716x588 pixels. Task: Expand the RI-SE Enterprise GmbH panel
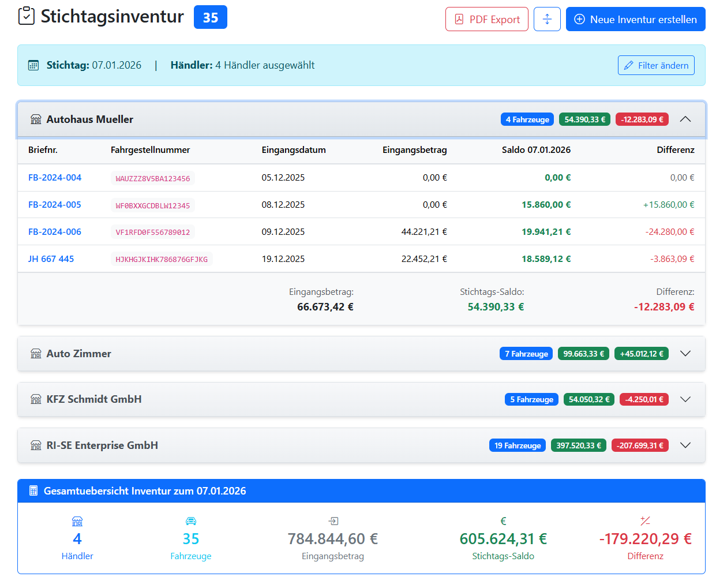tap(685, 445)
